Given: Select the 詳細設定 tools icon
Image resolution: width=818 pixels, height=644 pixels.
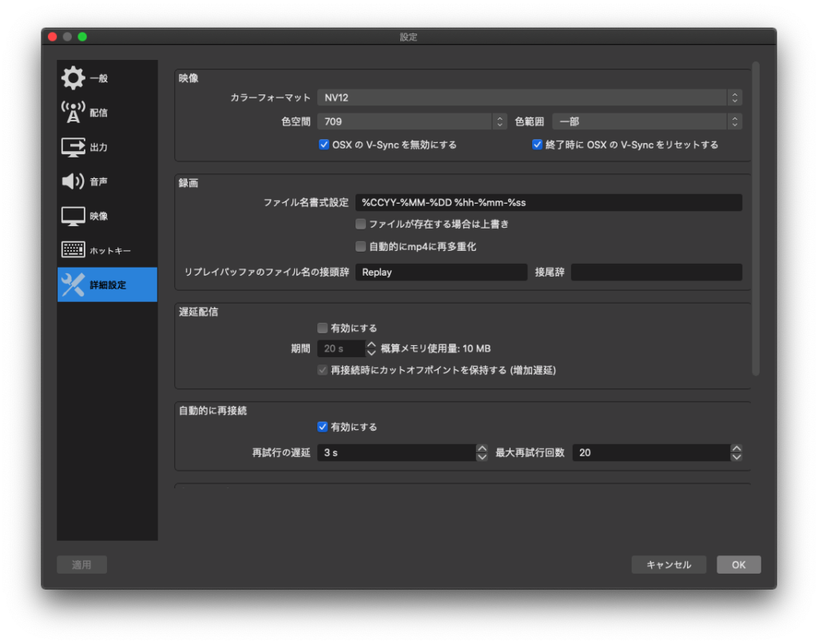Looking at the screenshot, I should 73,284.
